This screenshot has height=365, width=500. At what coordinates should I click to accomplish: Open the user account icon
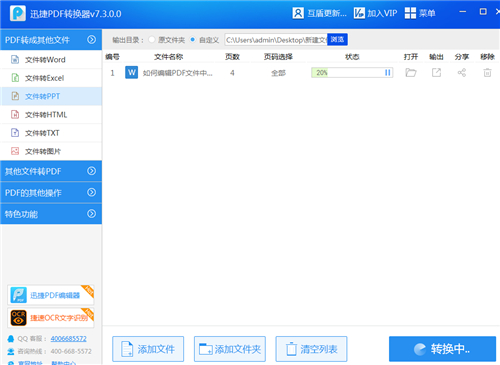tap(298, 13)
